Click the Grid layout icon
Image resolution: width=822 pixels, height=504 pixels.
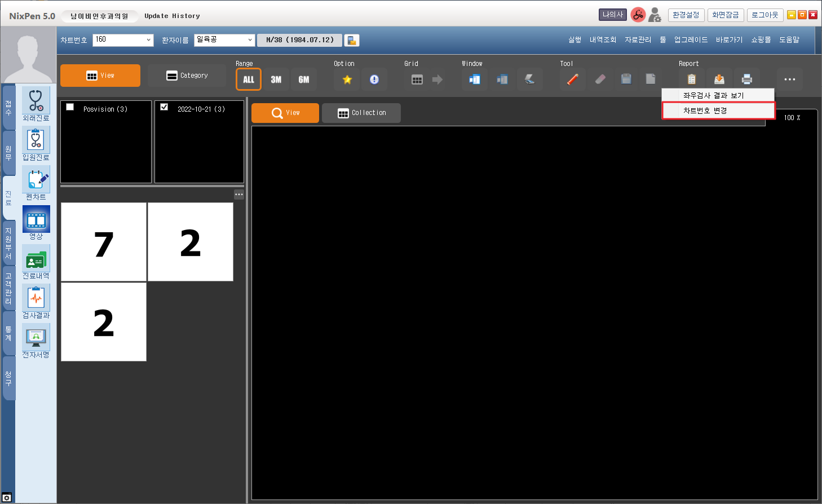(417, 79)
